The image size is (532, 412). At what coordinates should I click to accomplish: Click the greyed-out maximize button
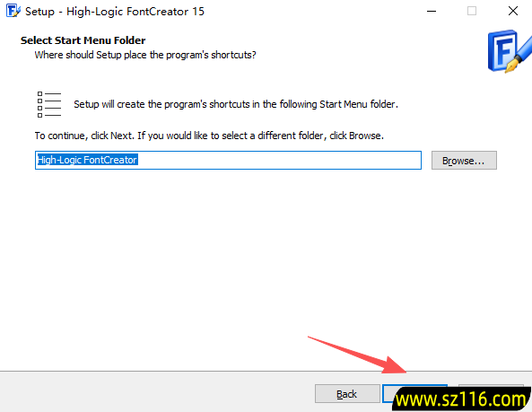[x=472, y=11]
